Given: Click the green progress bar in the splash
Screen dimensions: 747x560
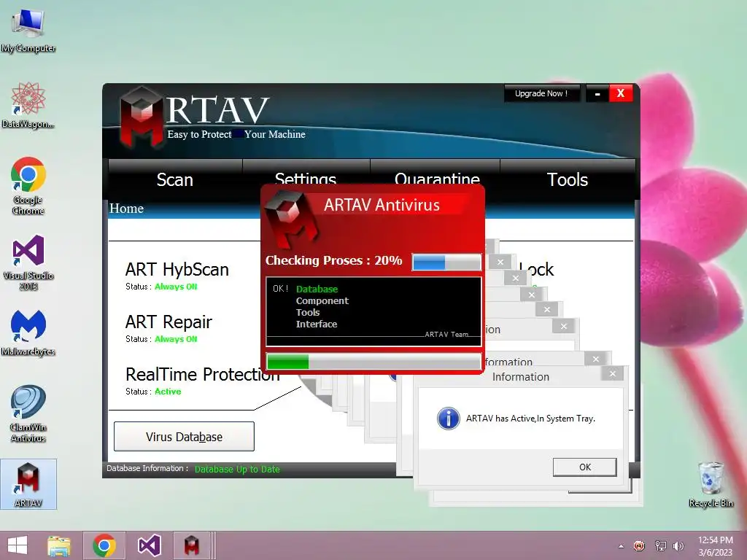Looking at the screenshot, I should click(x=373, y=362).
